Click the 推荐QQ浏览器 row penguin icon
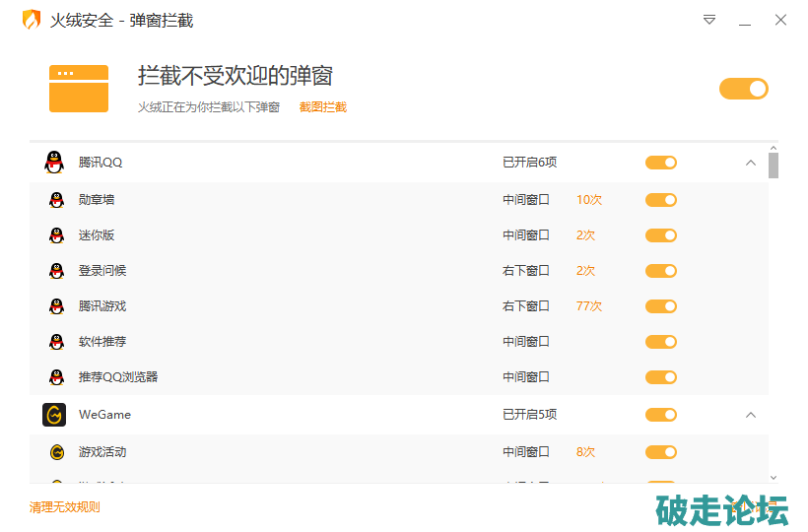Viewport: 808px width, 532px height. [56, 377]
